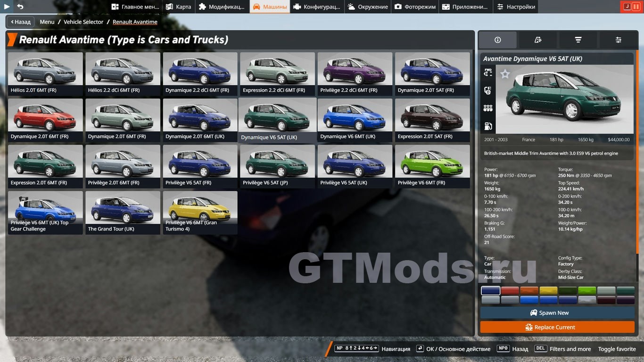This screenshot has height=362, width=644.
Task: Open the Фоторежим (Photo mode) tab
Action: click(x=415, y=7)
